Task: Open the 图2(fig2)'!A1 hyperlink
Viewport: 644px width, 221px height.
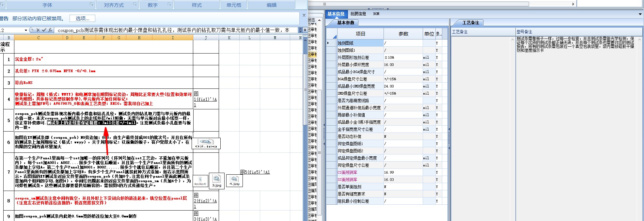Action: pyautogui.click(x=205, y=201)
